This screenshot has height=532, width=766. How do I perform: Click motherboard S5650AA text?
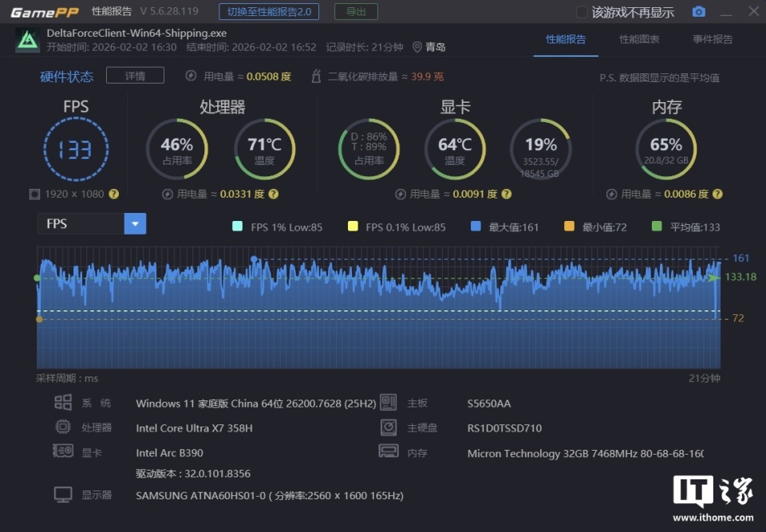click(x=489, y=404)
